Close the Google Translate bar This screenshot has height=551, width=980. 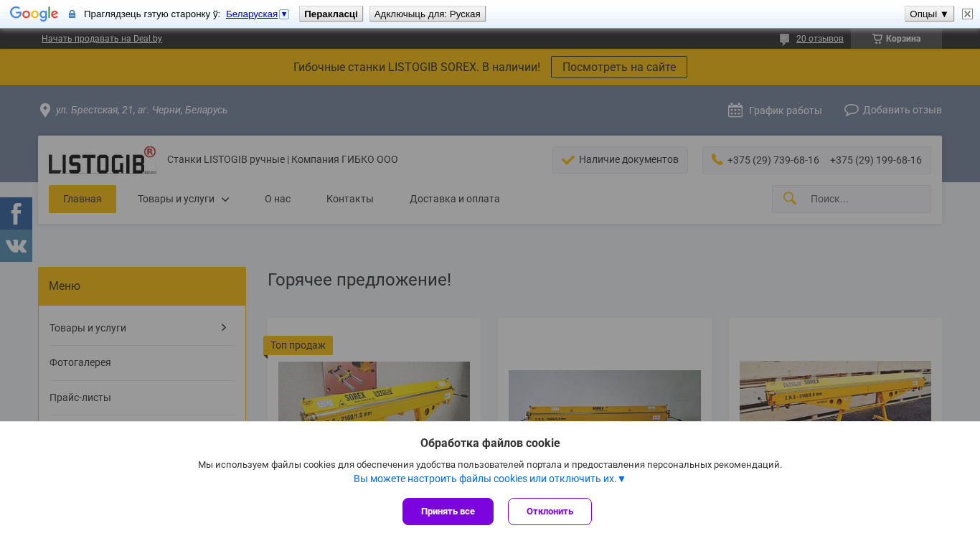tap(967, 14)
